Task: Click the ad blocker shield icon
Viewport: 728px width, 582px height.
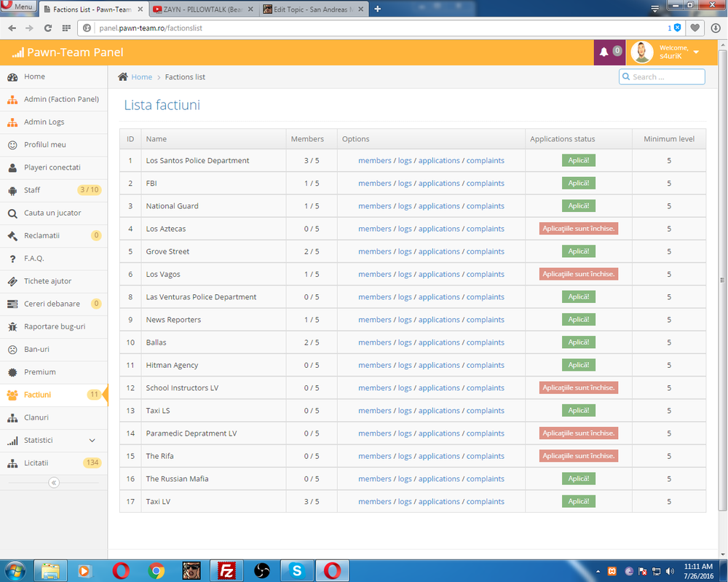Action: click(677, 28)
